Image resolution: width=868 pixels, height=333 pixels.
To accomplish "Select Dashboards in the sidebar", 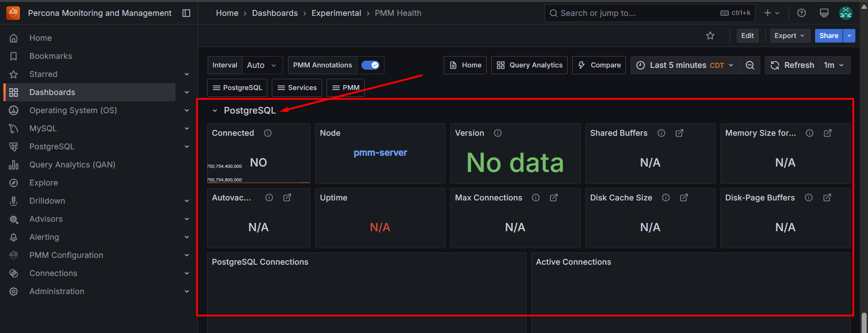I will point(90,92).
